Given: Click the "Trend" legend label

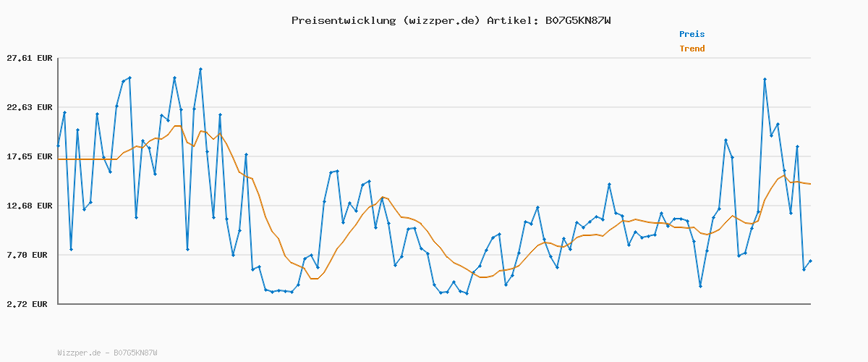Looking at the screenshot, I should pos(692,49).
